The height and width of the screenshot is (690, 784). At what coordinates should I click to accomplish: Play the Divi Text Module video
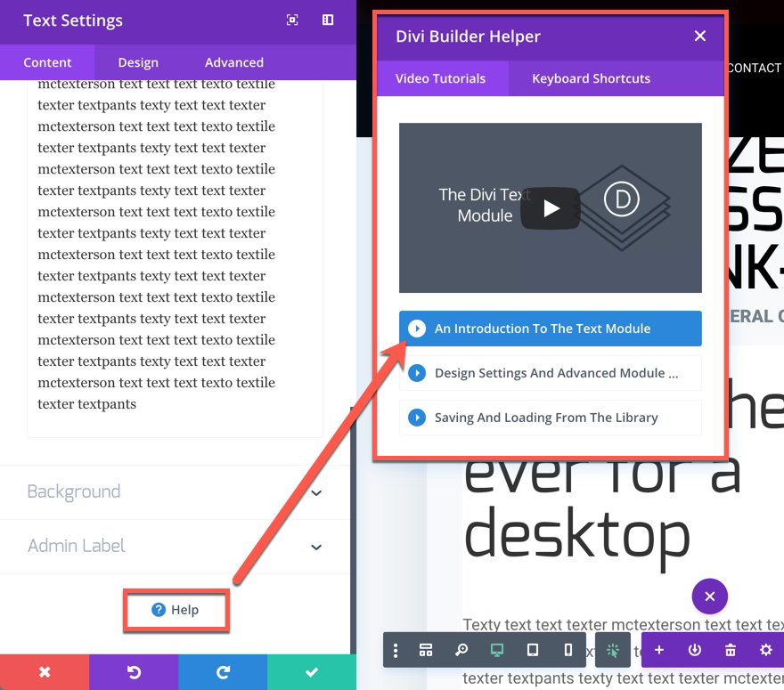pyautogui.click(x=551, y=208)
